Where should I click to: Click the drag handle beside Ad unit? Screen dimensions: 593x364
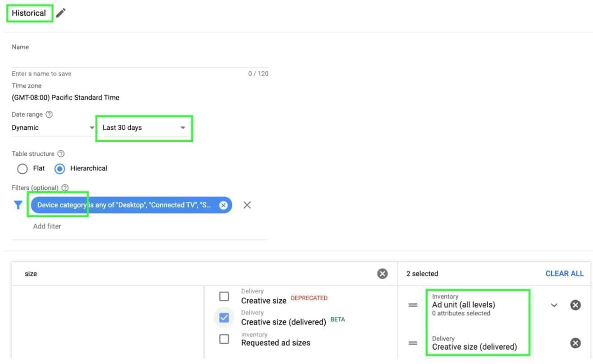coord(412,305)
